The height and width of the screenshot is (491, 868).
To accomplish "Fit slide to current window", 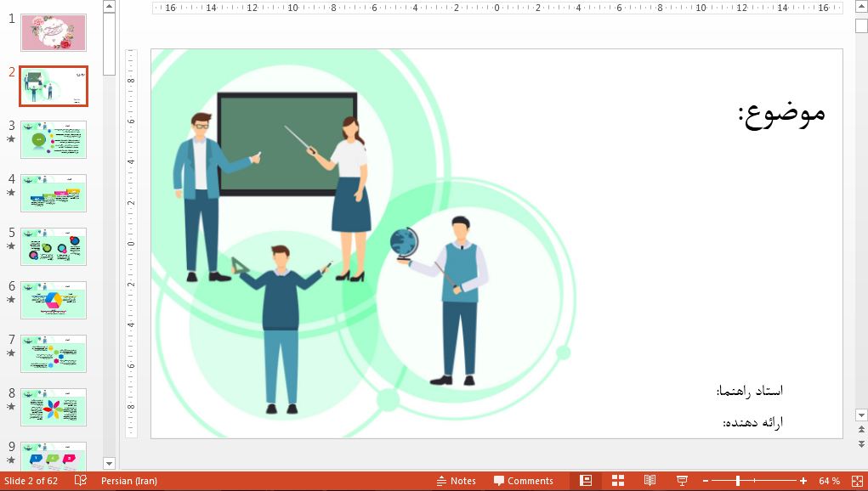I will [x=856, y=481].
